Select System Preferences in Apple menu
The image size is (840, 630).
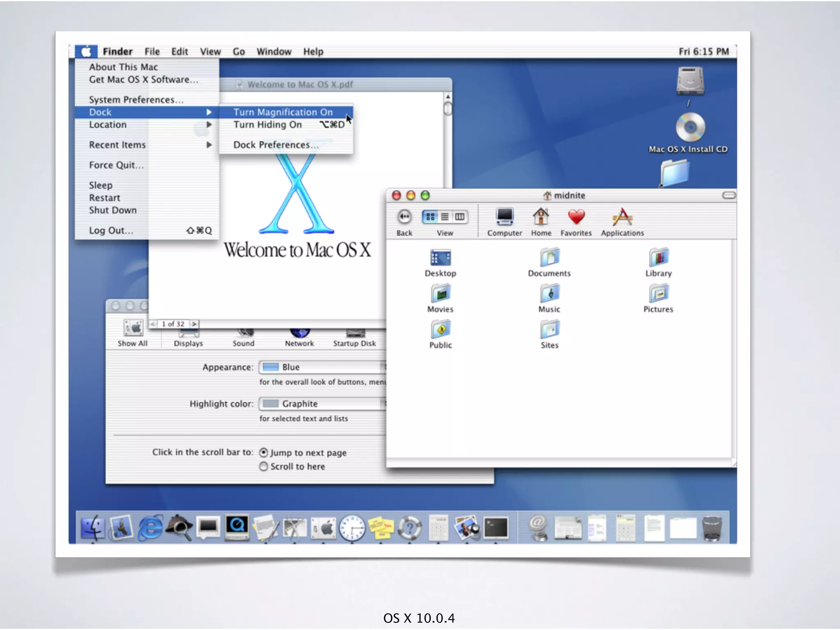pos(136,100)
